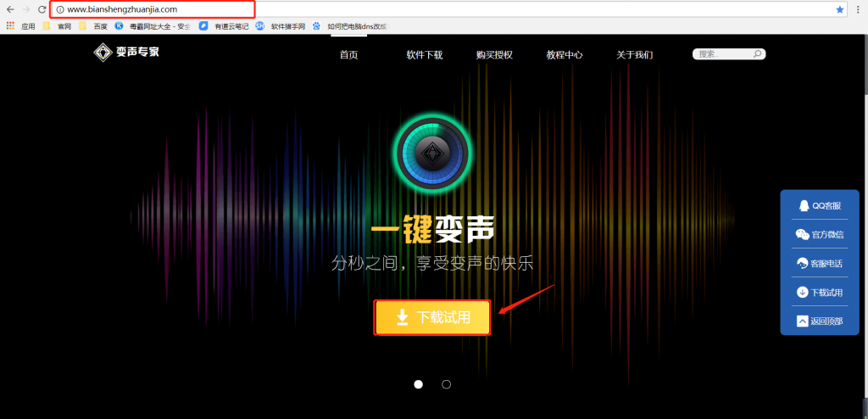Select the second carousel dot
The width and height of the screenshot is (868, 419).
coord(446,384)
